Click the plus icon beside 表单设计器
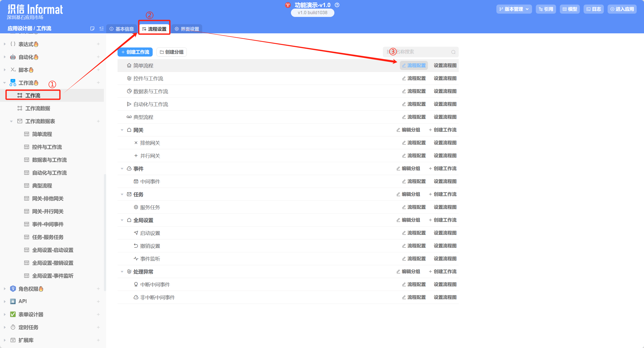This screenshot has width=644, height=348. [98, 314]
